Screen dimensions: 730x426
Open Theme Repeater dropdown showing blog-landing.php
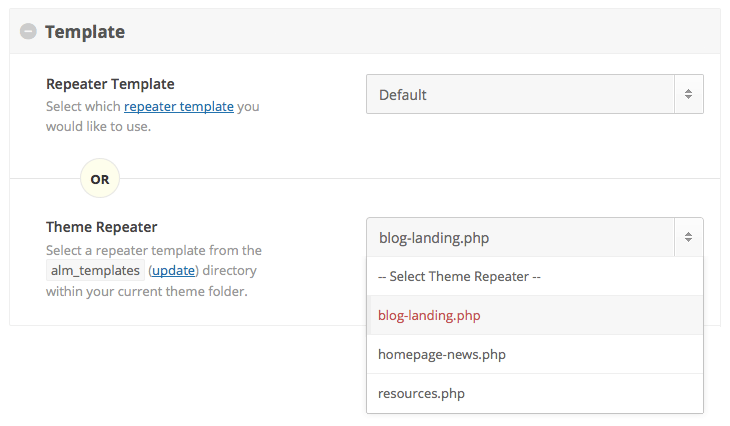(x=520, y=237)
